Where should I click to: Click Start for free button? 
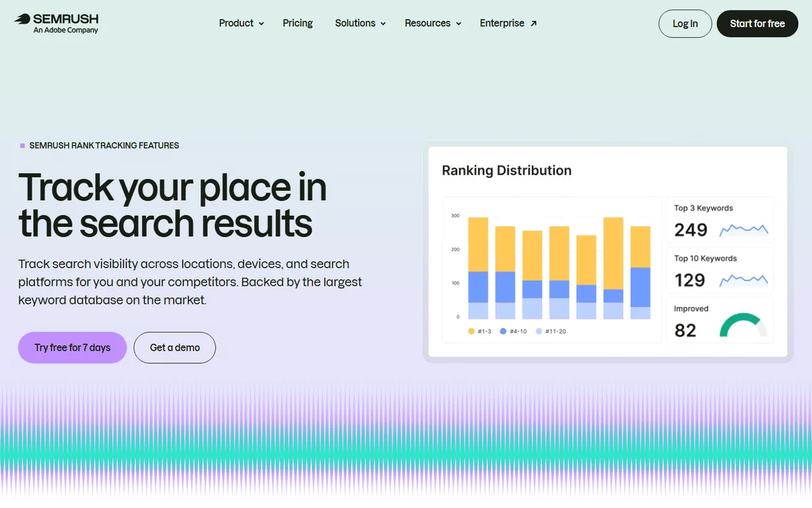[x=757, y=24]
